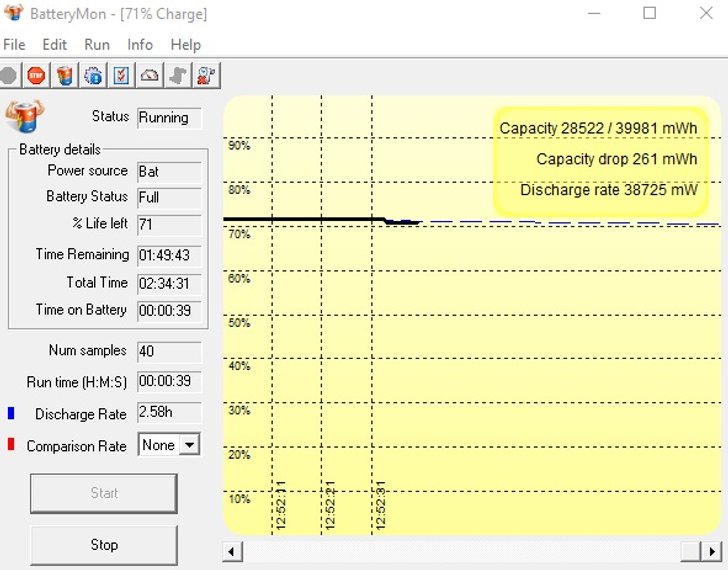Click the chart scrollbar left arrow

pos(232,552)
